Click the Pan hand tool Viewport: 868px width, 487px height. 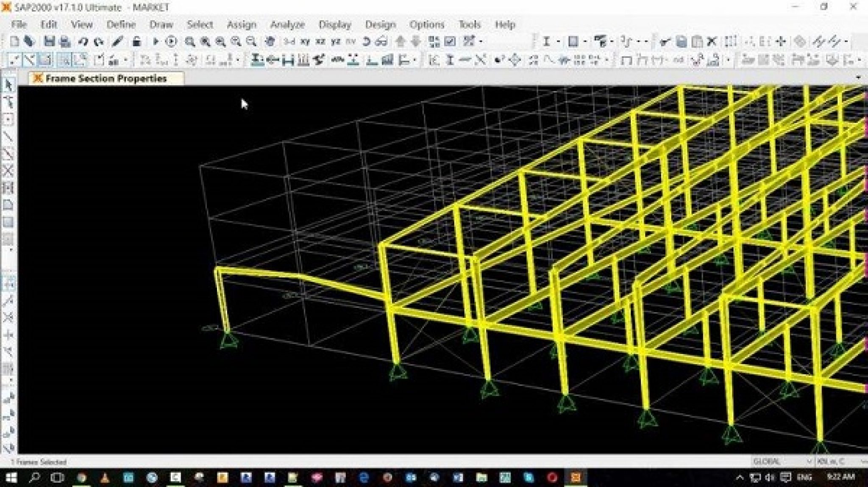pyautogui.click(x=270, y=42)
